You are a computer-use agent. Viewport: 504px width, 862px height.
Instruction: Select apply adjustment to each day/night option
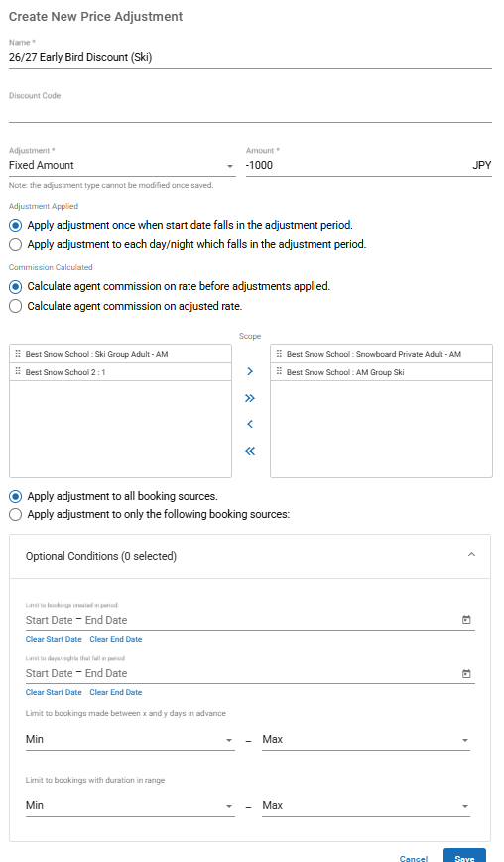[x=15, y=244]
